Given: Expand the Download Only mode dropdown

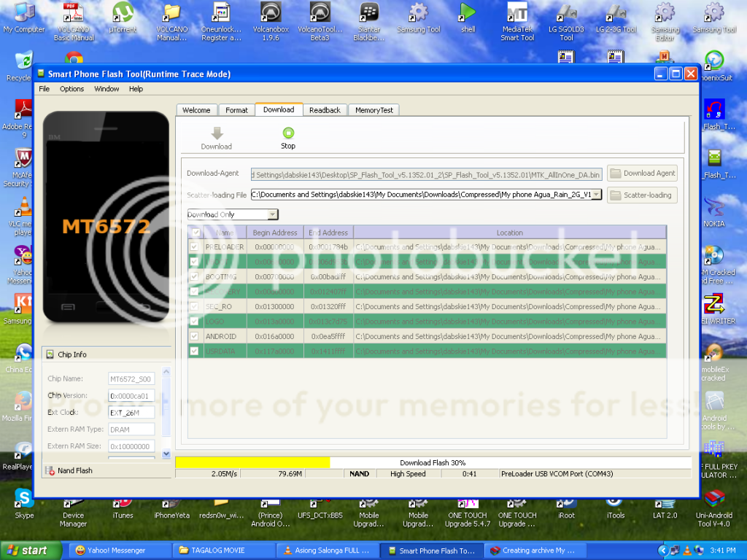Looking at the screenshot, I should pyautogui.click(x=273, y=214).
